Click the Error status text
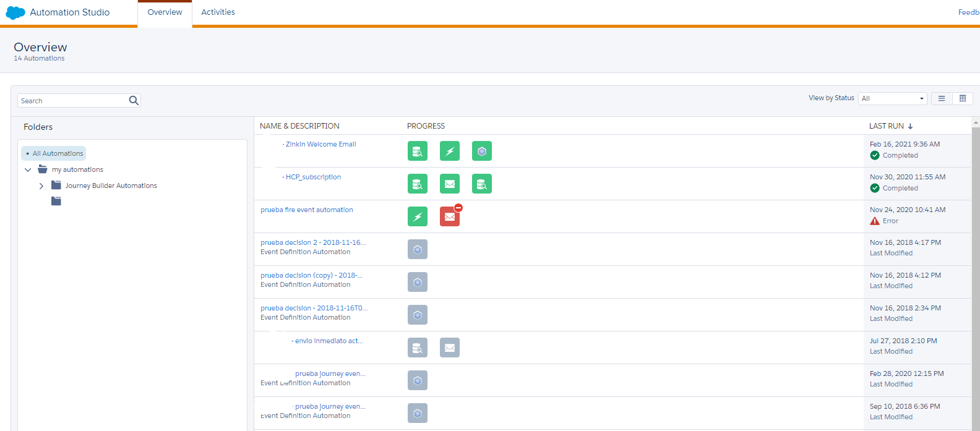Viewport: 980px width, 431px height. [x=890, y=221]
